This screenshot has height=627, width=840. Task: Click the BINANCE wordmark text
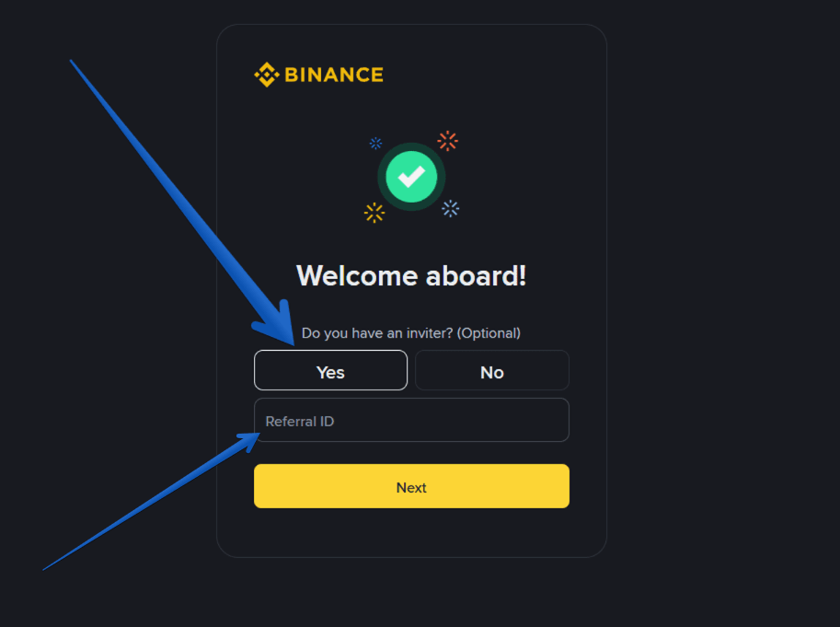[334, 75]
